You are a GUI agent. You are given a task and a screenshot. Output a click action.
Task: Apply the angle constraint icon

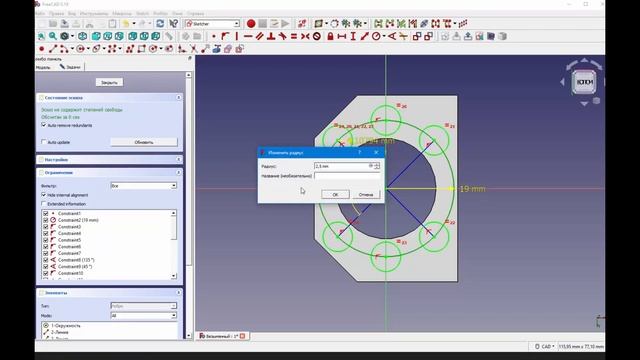[x=392, y=36]
